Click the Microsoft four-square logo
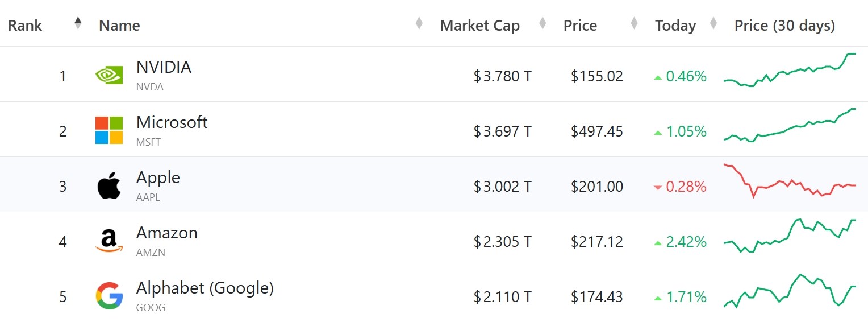The image size is (868, 322). [x=109, y=130]
